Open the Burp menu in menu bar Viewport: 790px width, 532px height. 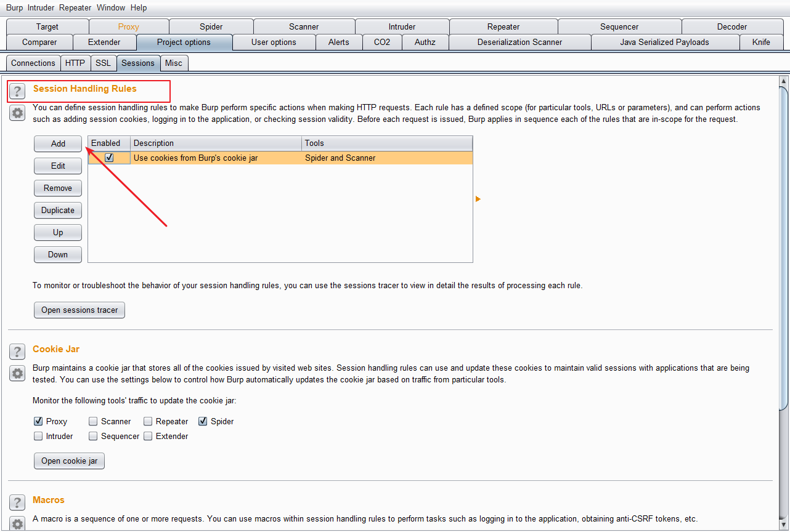(14, 8)
